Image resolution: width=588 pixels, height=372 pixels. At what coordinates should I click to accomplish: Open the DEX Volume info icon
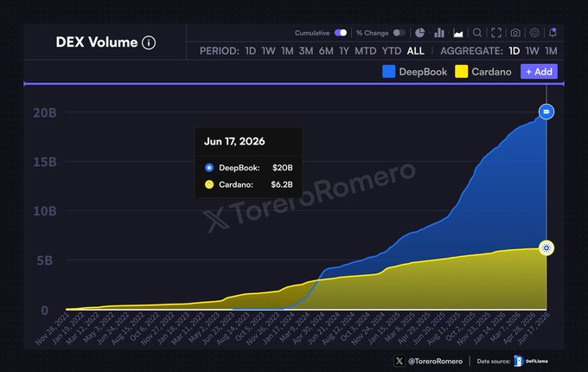pyautogui.click(x=149, y=42)
